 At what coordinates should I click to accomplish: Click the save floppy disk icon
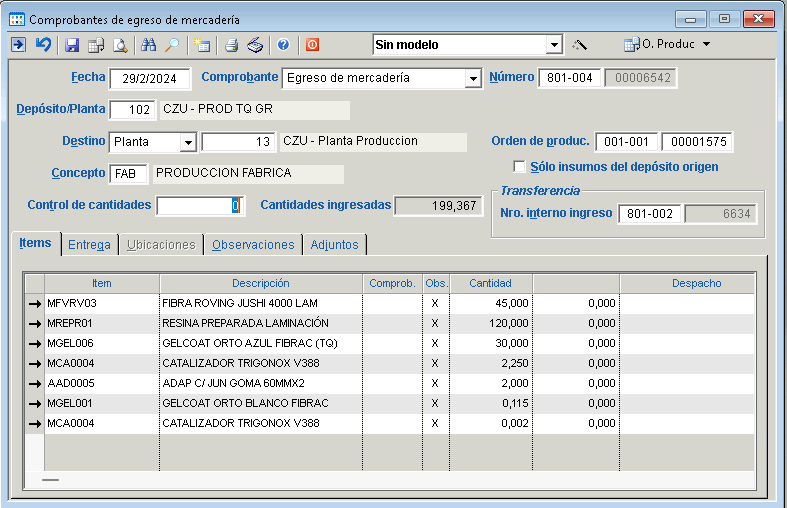72,45
